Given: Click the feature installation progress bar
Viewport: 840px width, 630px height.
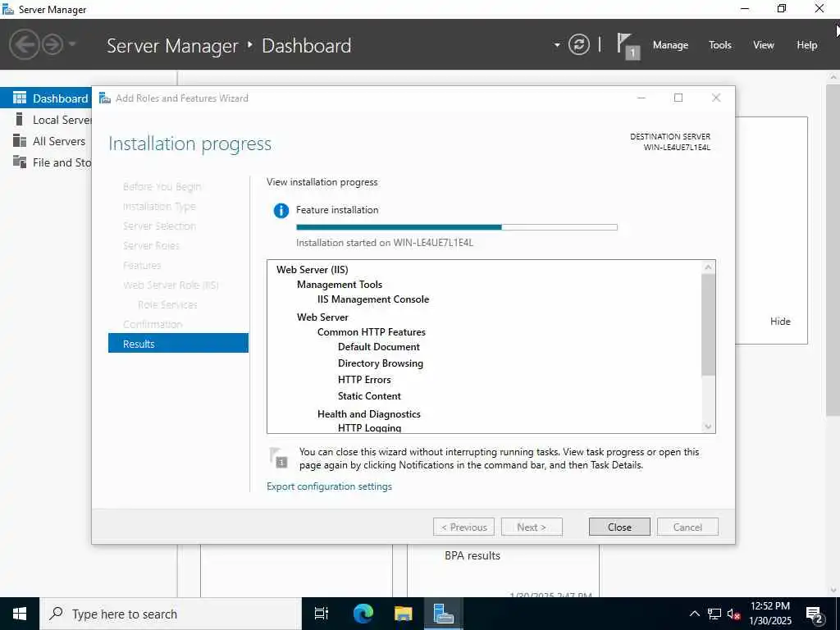Looking at the screenshot, I should point(456,227).
